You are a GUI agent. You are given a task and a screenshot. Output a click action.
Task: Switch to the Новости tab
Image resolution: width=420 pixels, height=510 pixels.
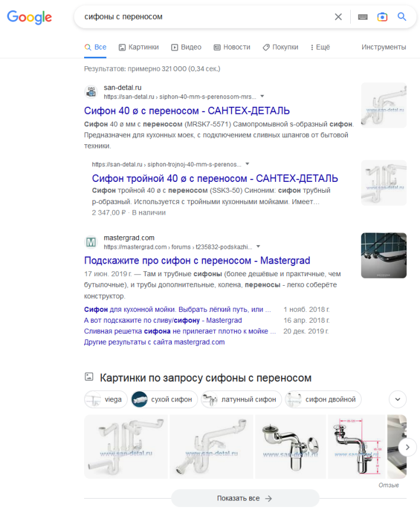[231, 47]
